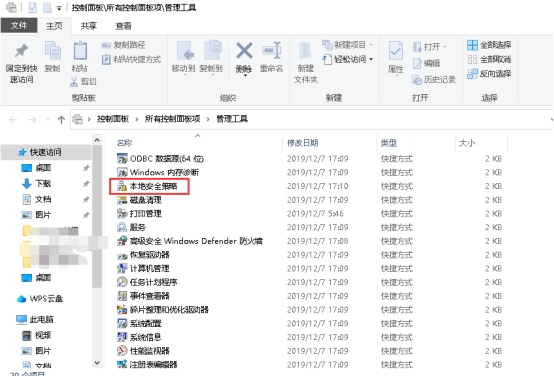Screen dimensions: 554x377
Task: Click 反向选择 in select group
Action: coord(489,73)
